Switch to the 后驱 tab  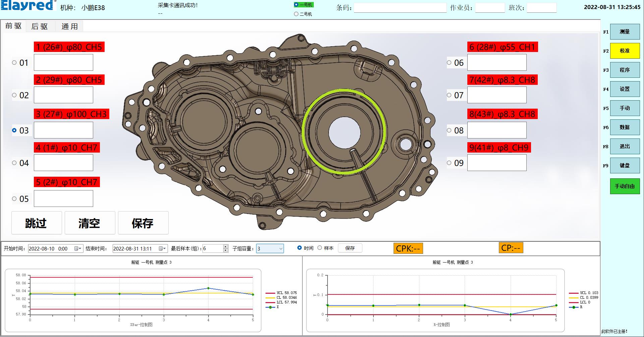(x=40, y=26)
